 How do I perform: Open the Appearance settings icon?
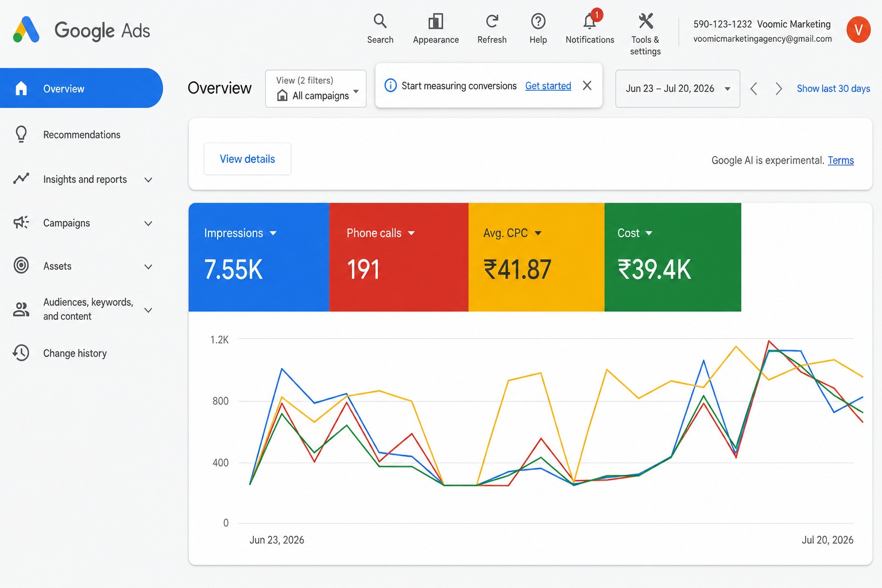[436, 21]
